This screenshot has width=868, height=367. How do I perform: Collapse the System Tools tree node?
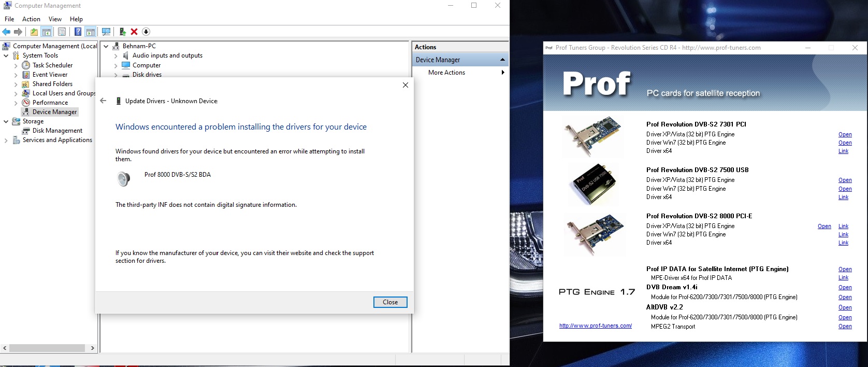tap(6, 55)
